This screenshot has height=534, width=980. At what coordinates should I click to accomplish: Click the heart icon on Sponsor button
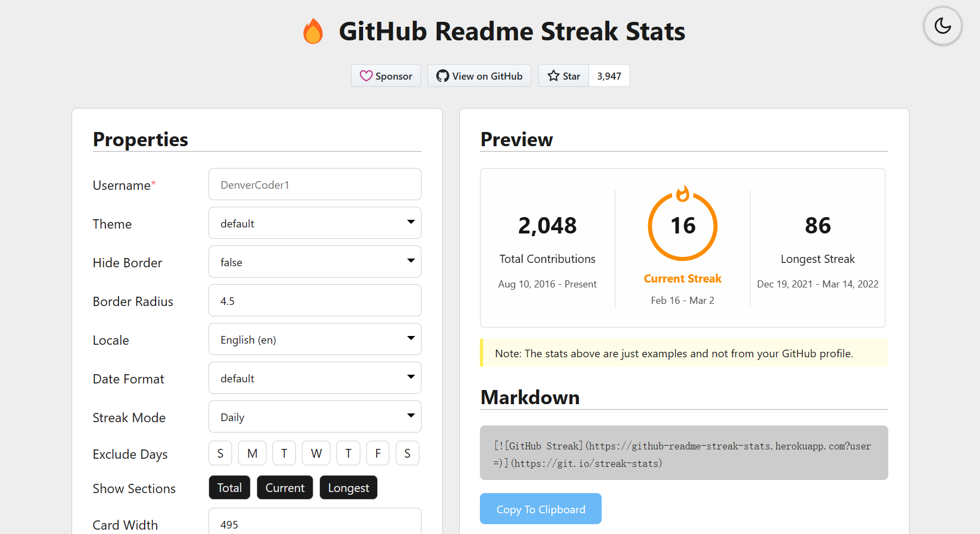coord(366,76)
